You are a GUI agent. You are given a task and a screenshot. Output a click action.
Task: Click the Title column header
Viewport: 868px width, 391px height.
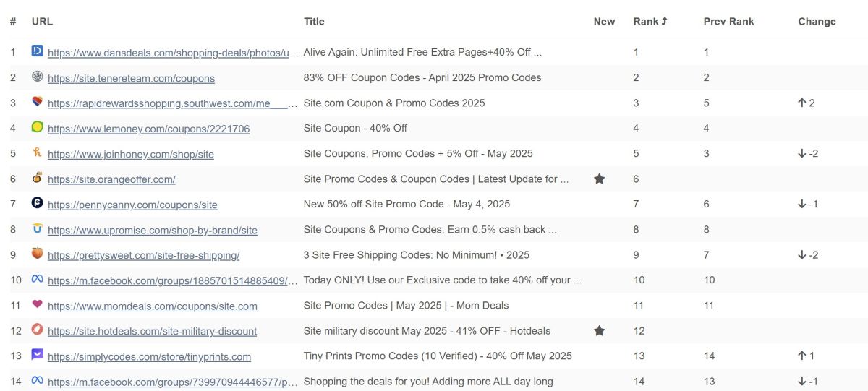(x=314, y=22)
